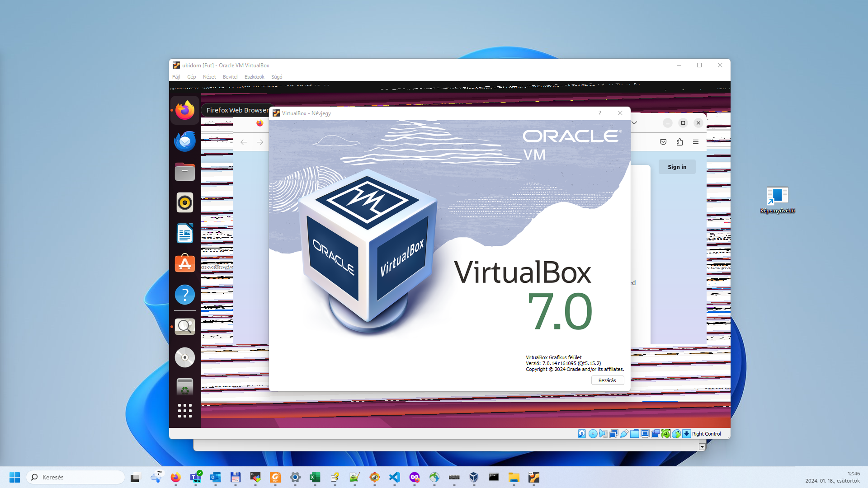The width and height of the screenshot is (868, 488).
Task: Open Ubuntu Software from the dock
Action: pos(185,264)
